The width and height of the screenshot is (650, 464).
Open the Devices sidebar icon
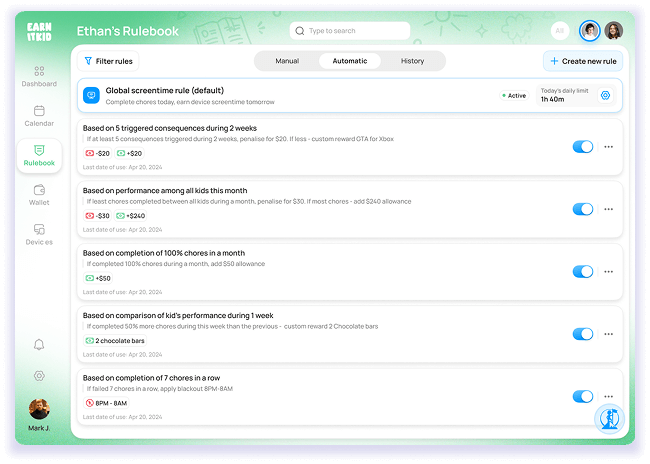(x=39, y=230)
